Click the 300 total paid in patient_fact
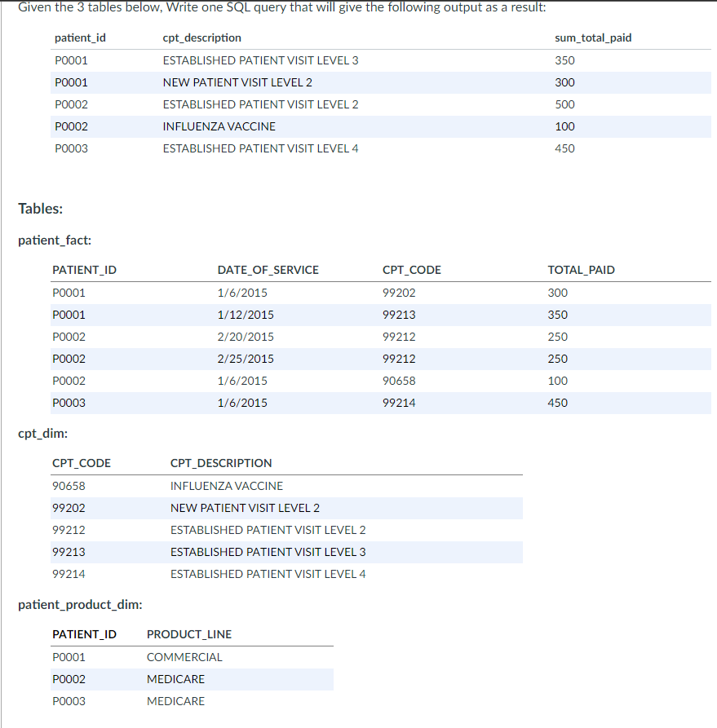The image size is (717, 728). 558,293
